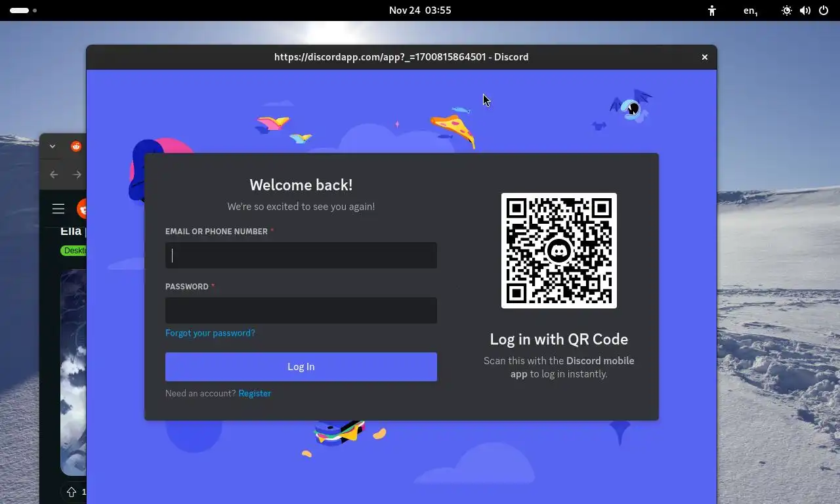Show the clock and calendar menu

[x=420, y=10]
